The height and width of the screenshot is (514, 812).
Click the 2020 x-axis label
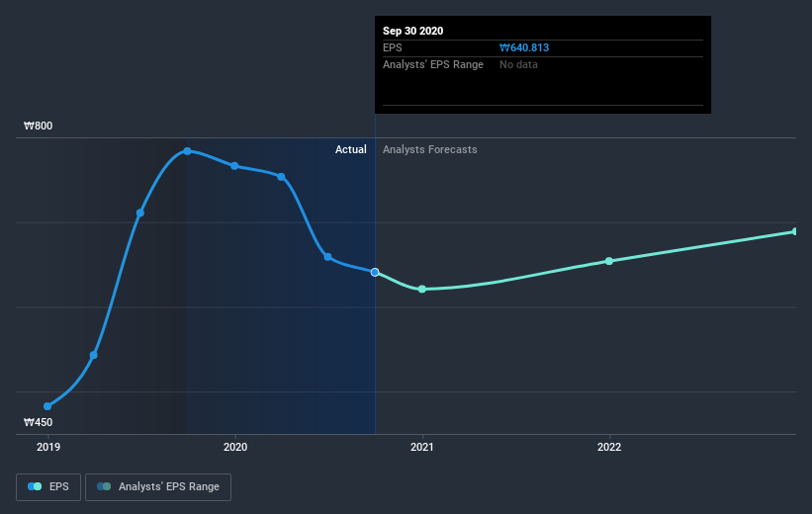(x=235, y=447)
